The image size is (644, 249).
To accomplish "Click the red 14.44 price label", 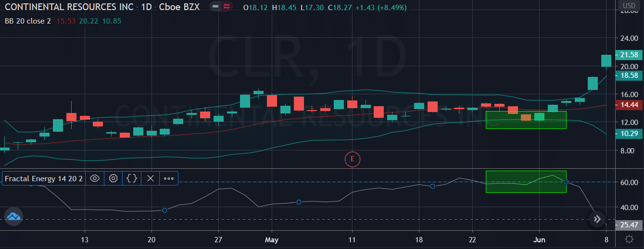I will 629,105.
